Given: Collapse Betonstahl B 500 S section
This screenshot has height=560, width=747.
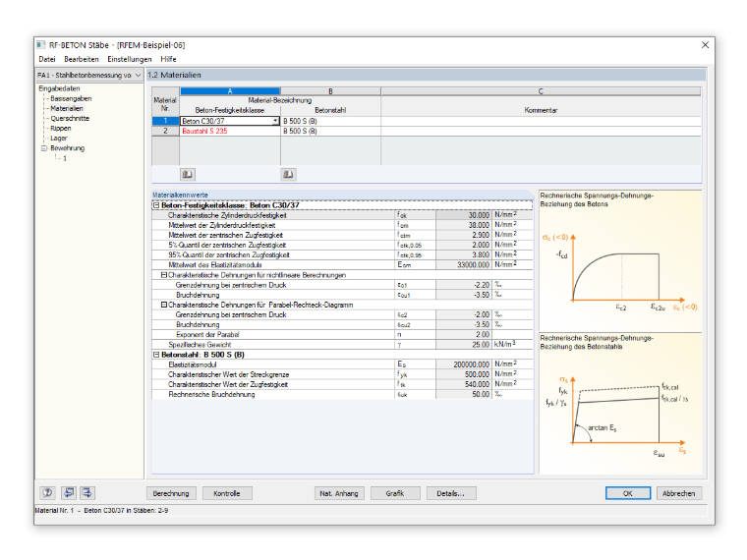Looking at the screenshot, I should pos(155,355).
